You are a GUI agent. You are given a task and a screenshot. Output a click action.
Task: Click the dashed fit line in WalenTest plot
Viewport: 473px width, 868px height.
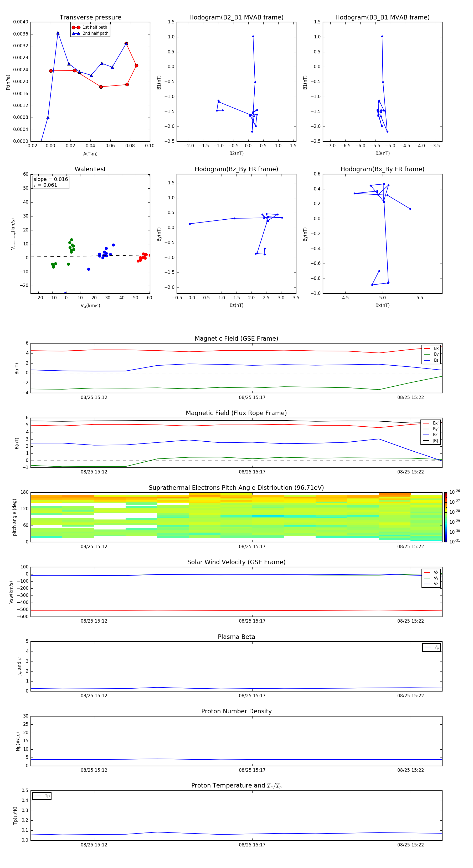click(90, 256)
